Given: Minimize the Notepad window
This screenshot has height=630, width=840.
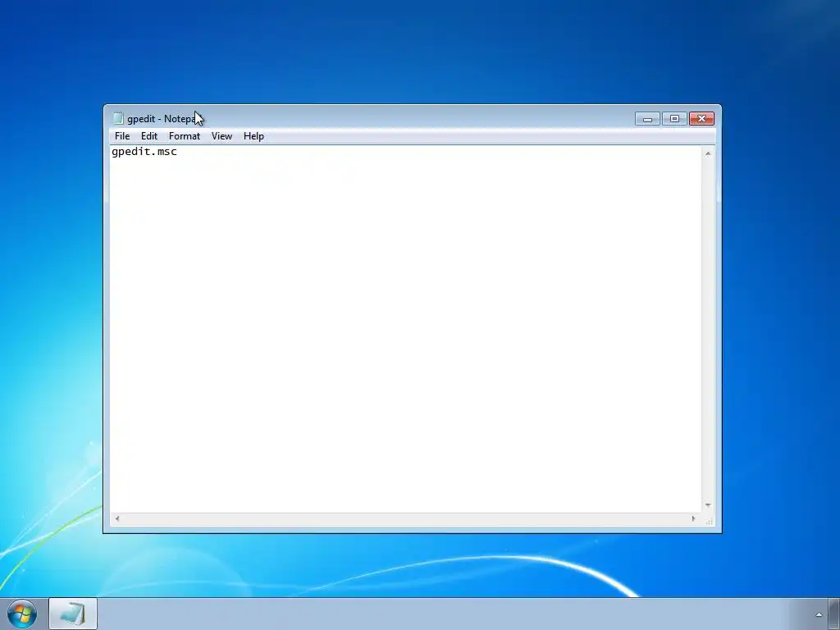Looking at the screenshot, I should tap(647, 118).
